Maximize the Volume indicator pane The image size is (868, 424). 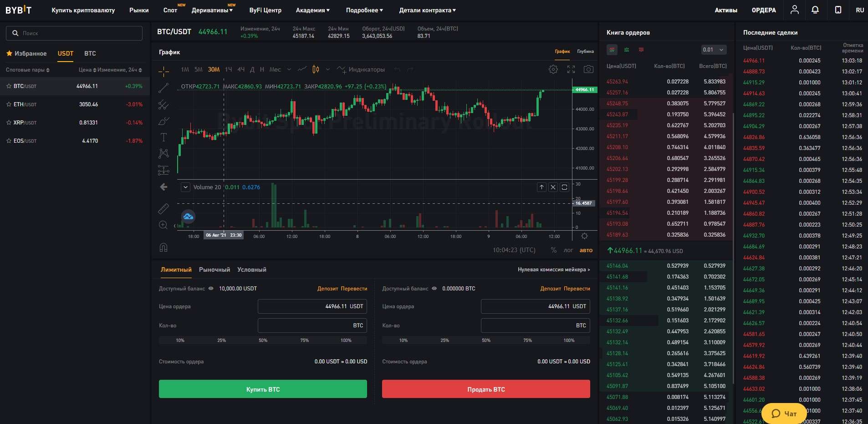coord(564,187)
